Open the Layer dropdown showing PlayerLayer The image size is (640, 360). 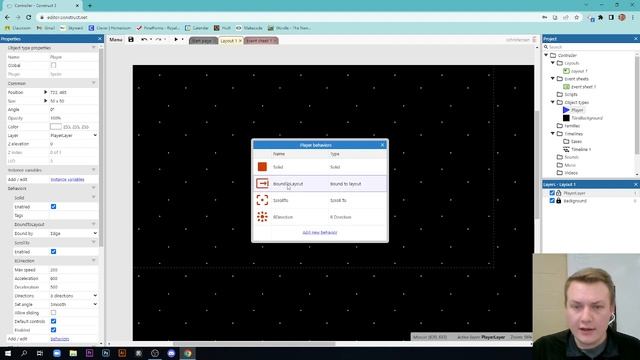click(x=73, y=135)
